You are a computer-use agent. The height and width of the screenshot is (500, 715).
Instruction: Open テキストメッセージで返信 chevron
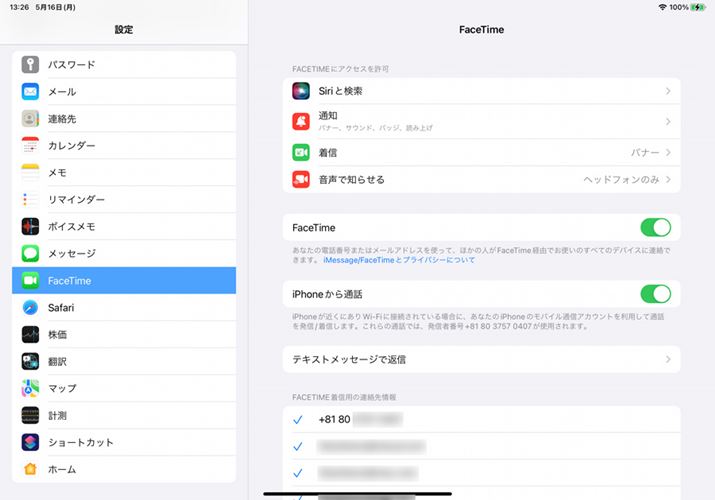(668, 359)
